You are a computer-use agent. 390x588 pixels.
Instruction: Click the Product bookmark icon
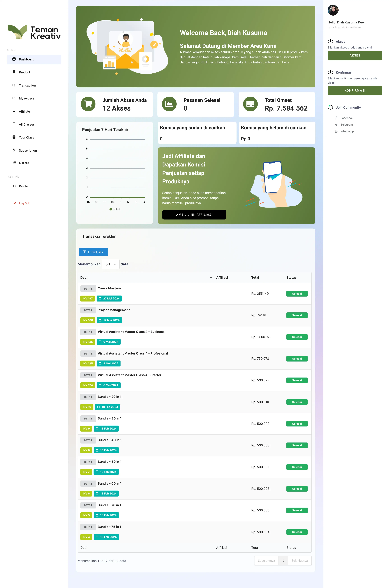(x=14, y=72)
